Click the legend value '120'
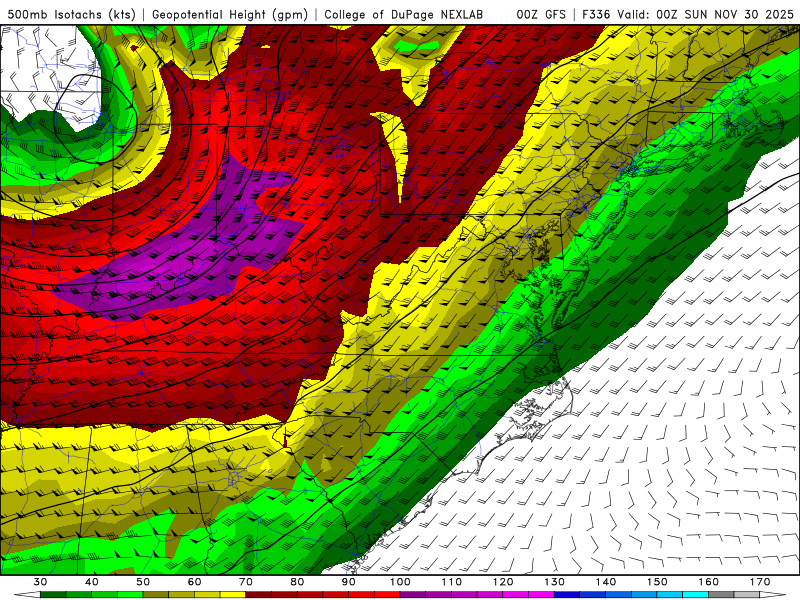The image size is (800, 600). (x=503, y=582)
